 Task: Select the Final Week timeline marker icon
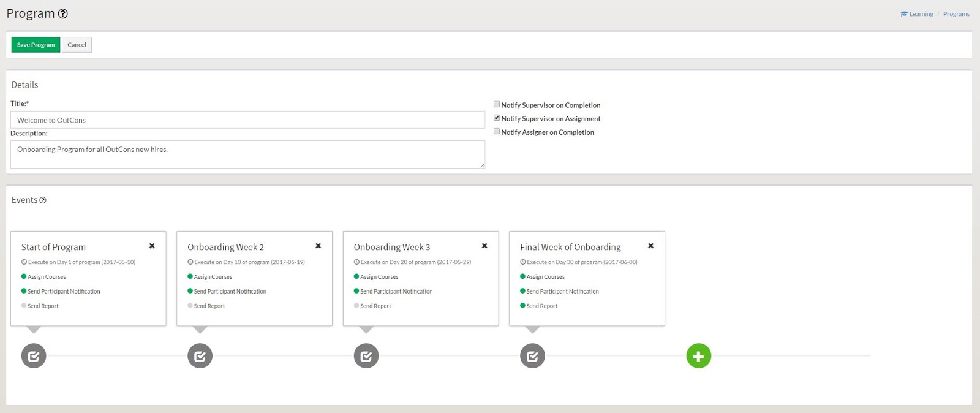532,356
